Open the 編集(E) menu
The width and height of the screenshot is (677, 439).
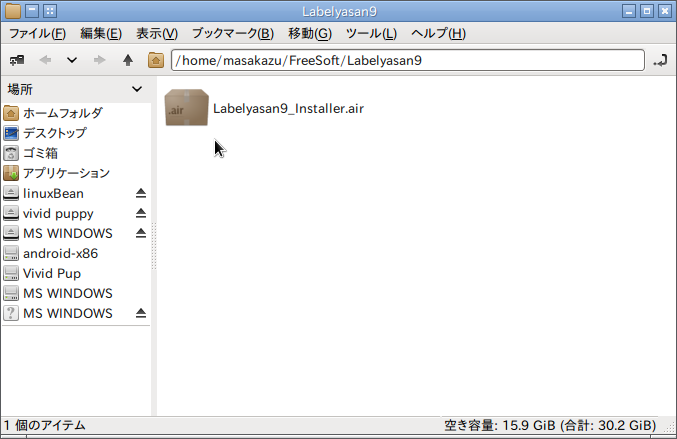101,33
